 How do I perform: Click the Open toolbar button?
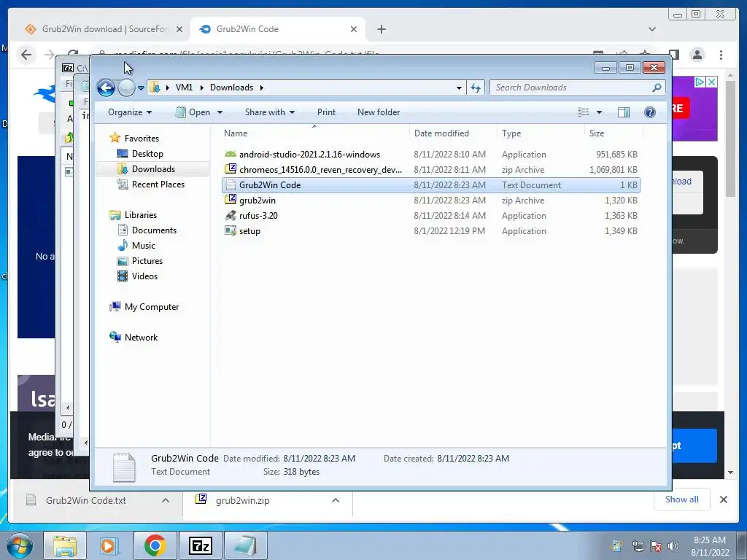[x=193, y=112]
